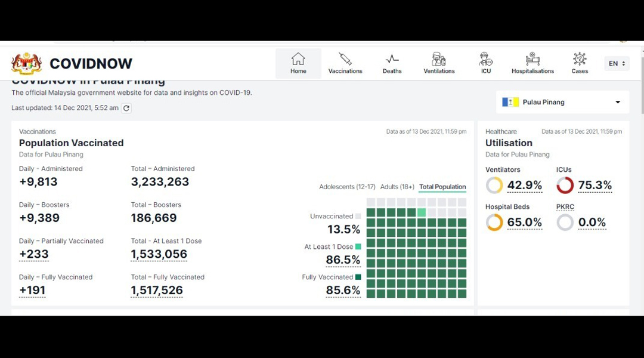Click the Pulau Pinang flag icon
This screenshot has height=358, width=644.
point(510,102)
